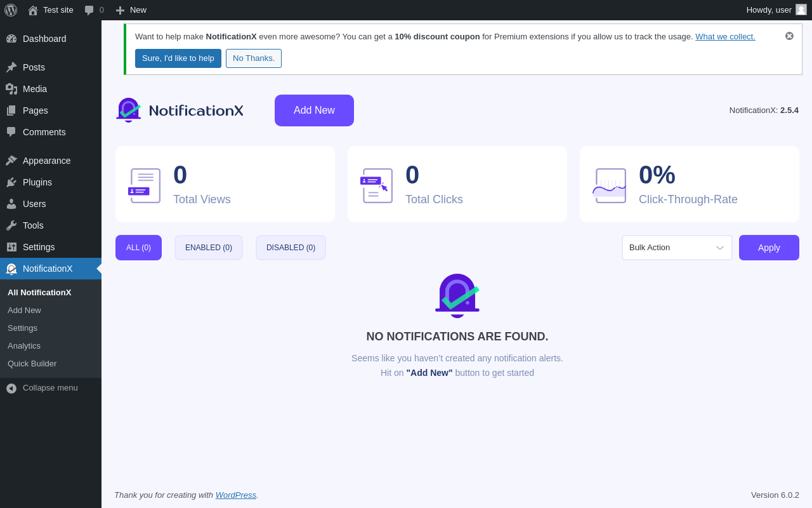Open the WordPress logo menu

pyautogui.click(x=11, y=10)
